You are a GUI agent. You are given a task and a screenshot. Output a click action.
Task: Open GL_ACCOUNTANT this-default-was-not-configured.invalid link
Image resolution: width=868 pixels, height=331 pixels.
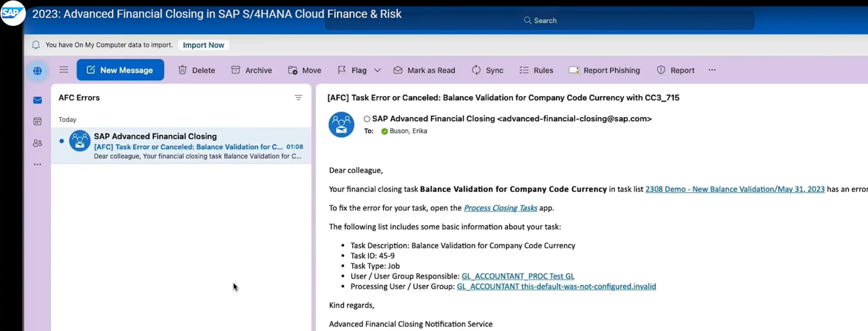pos(556,287)
